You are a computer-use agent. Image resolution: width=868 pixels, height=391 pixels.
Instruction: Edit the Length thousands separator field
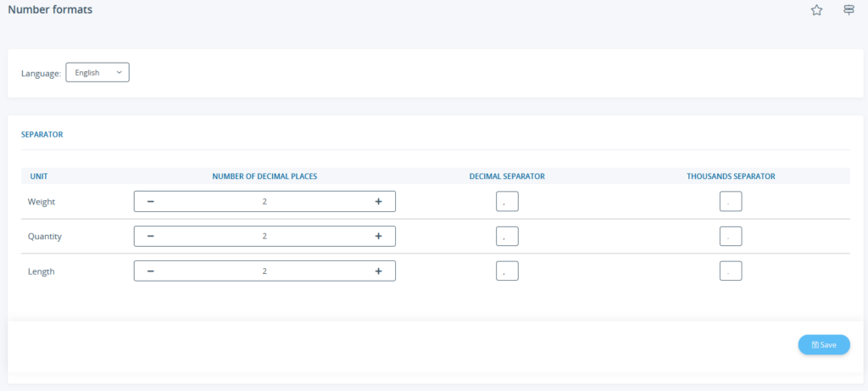tap(731, 271)
